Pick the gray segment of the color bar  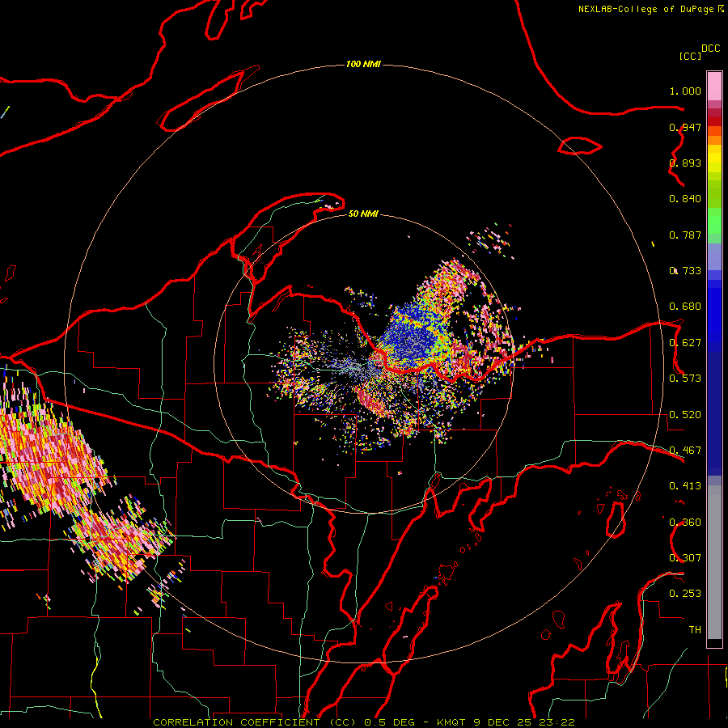(714, 562)
